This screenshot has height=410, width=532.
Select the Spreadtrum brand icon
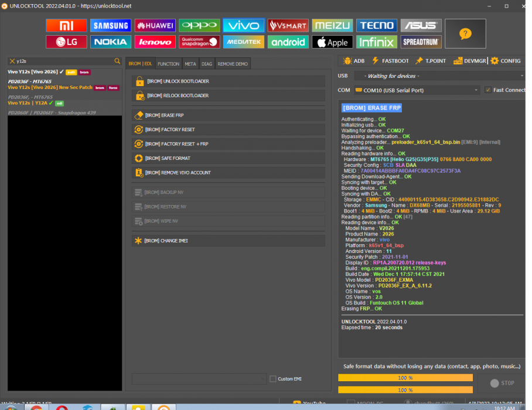tap(421, 42)
